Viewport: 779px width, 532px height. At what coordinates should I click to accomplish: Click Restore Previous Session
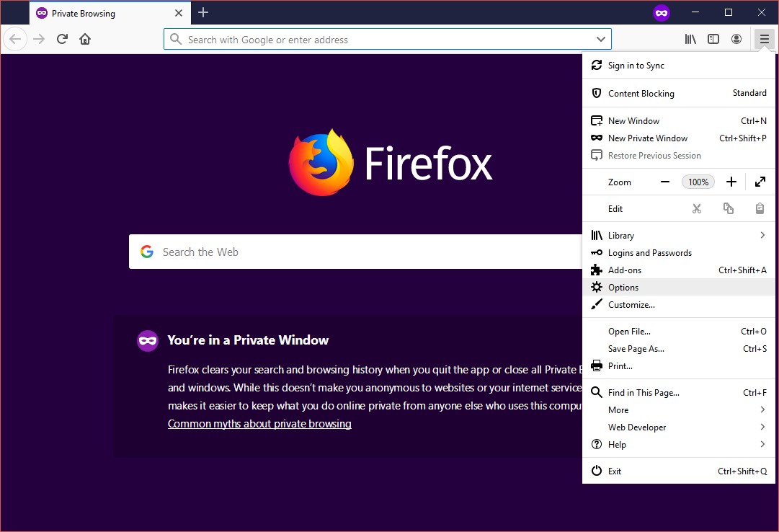[679, 156]
